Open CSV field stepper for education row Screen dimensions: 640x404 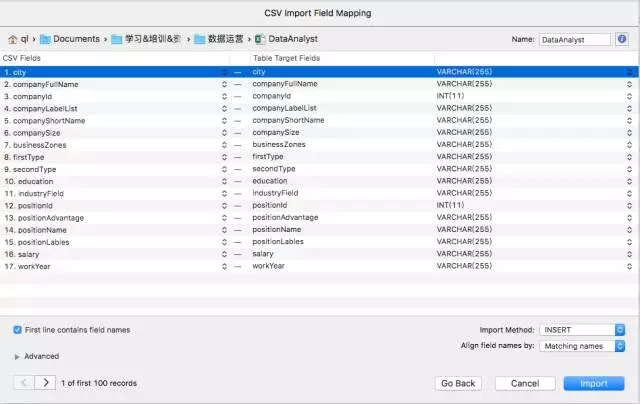224,182
